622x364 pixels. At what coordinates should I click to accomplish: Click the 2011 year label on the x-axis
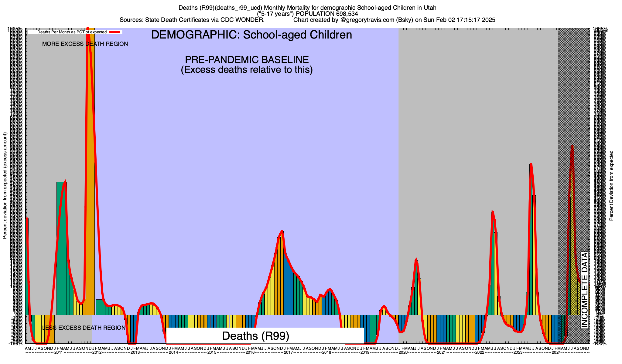(59, 352)
